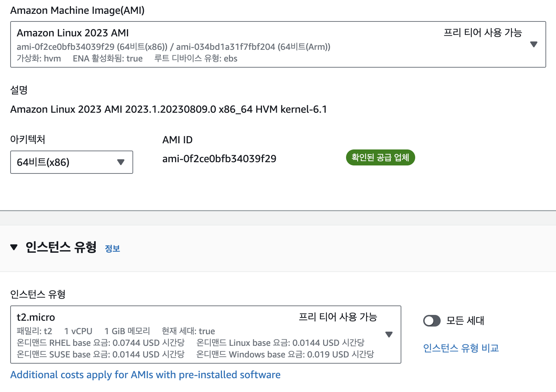Open the t2.micro instance type dropdown

[x=206, y=335]
